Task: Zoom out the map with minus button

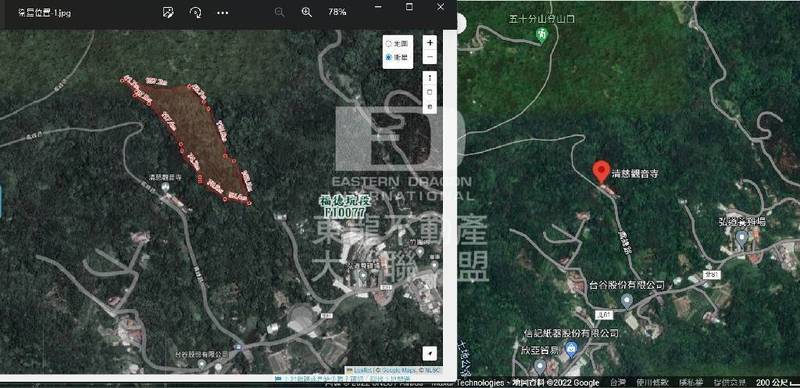Action: 430,57
